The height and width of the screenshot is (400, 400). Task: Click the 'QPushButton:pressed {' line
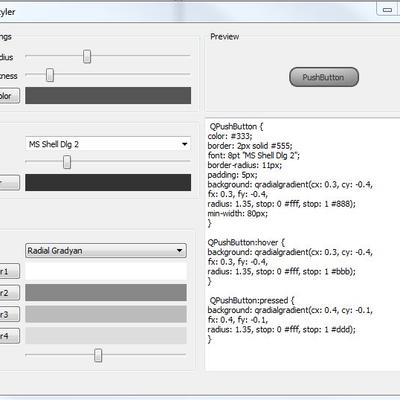[x=252, y=300]
